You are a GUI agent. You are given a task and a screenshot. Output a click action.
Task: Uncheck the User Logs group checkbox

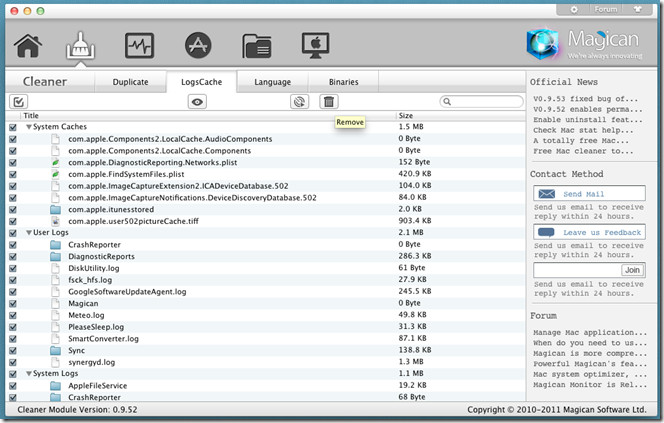point(13,233)
